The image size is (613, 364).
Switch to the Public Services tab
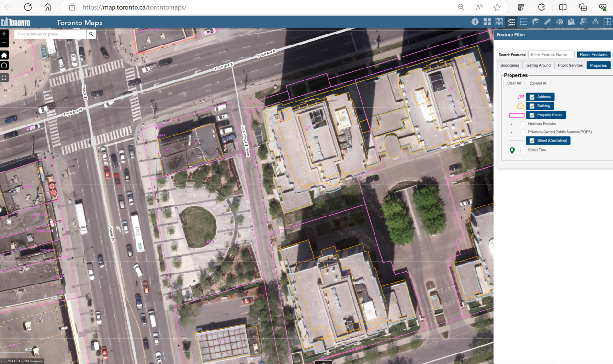(570, 65)
